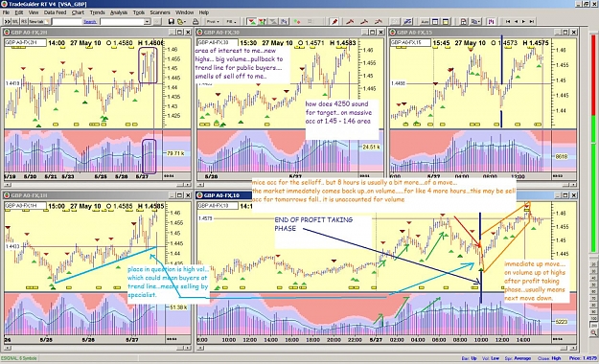Open the Trends menu
Screen dimensions: 599x364
coord(97,12)
